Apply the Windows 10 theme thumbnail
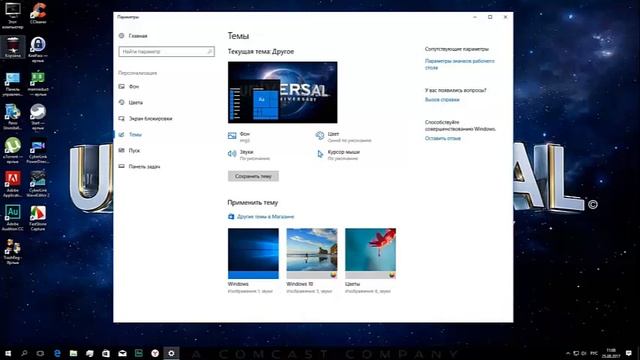Screen dimensions: 640x360 click(312, 253)
